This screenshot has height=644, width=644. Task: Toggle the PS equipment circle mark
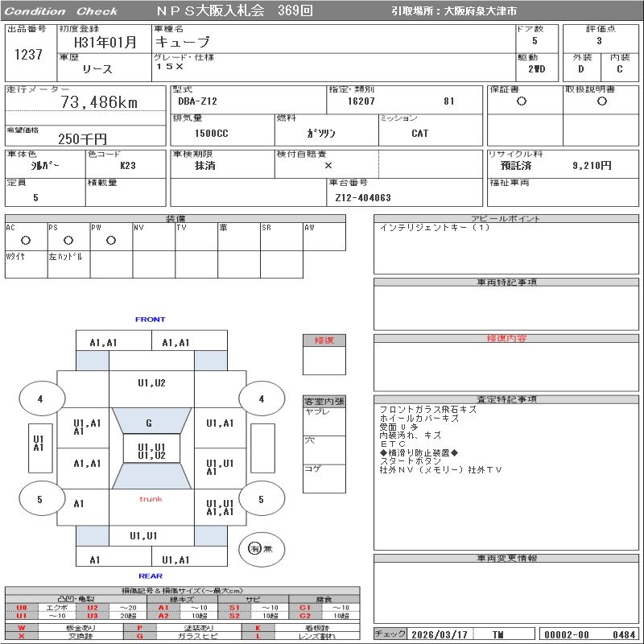(68, 240)
